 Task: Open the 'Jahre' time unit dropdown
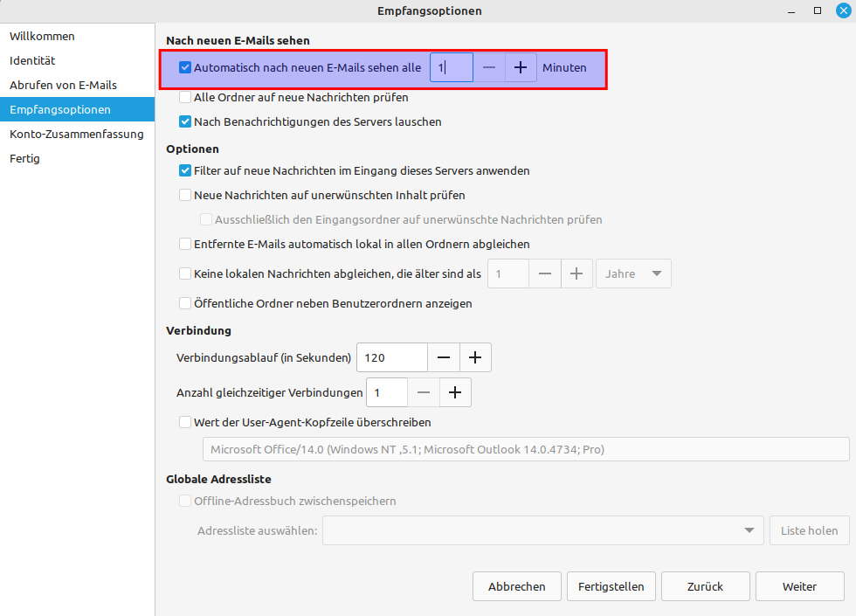pyautogui.click(x=633, y=273)
